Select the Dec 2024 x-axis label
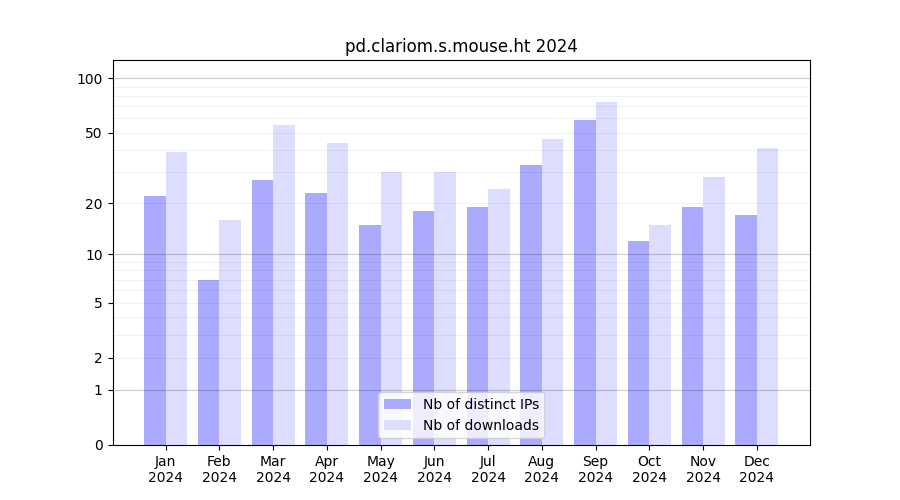 pyautogui.click(x=757, y=469)
